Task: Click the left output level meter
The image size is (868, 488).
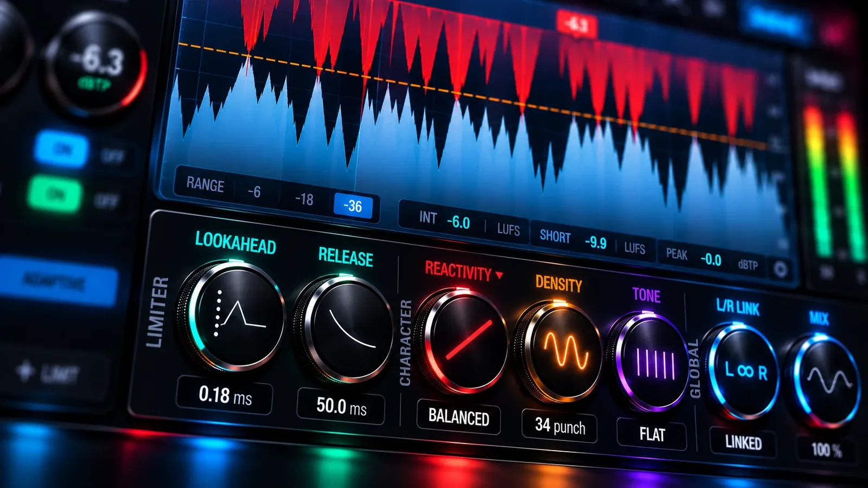Action: pos(817,181)
